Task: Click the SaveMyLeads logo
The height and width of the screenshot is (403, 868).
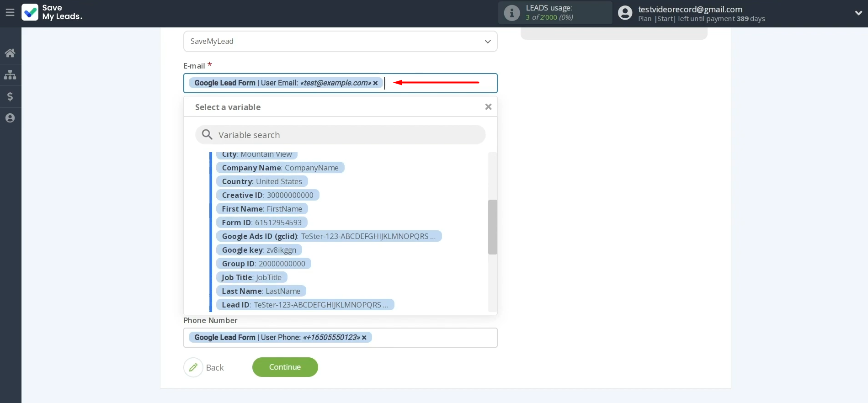Action: coord(52,12)
